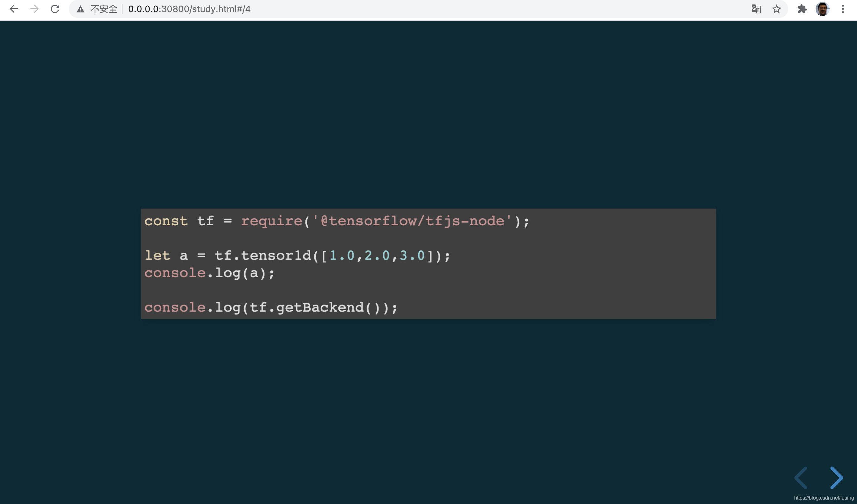Image resolution: width=857 pixels, height=504 pixels.
Task: Open the Extensions puzzle icon
Action: click(802, 9)
